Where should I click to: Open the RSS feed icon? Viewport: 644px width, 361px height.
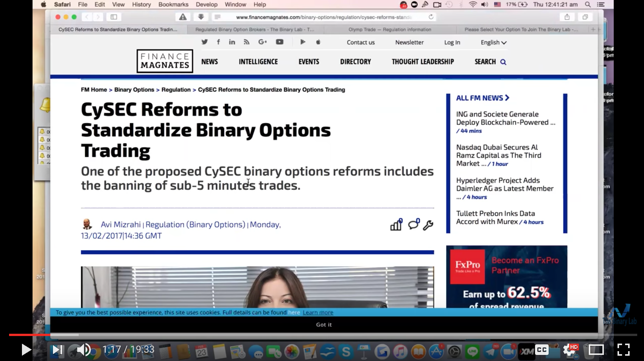click(x=247, y=42)
